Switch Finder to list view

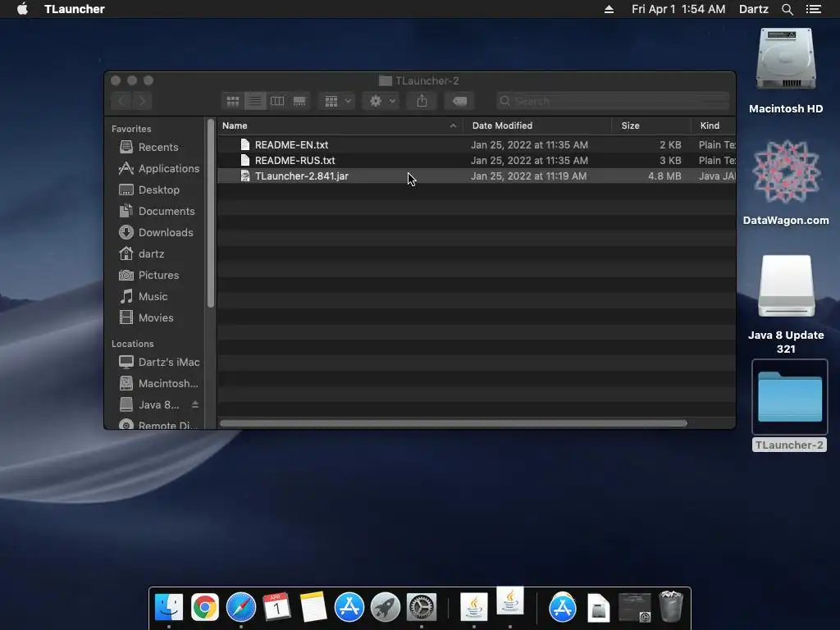coord(255,101)
